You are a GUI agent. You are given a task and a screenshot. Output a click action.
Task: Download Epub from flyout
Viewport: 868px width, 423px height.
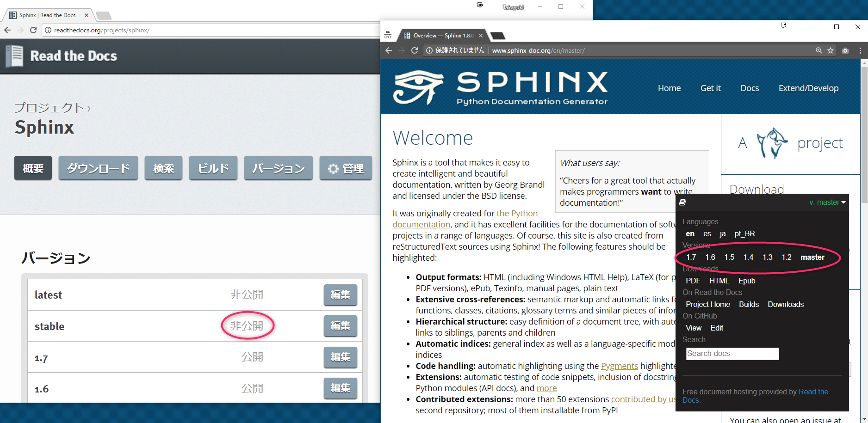pos(747,281)
